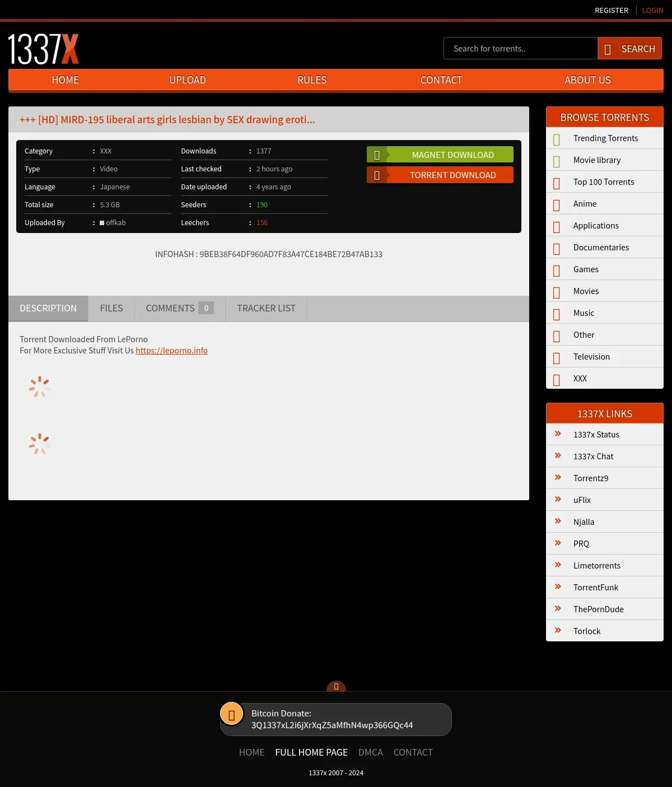The height and width of the screenshot is (787, 672).
Task: Click the total size value 5.3 GB
Action: pos(110,205)
